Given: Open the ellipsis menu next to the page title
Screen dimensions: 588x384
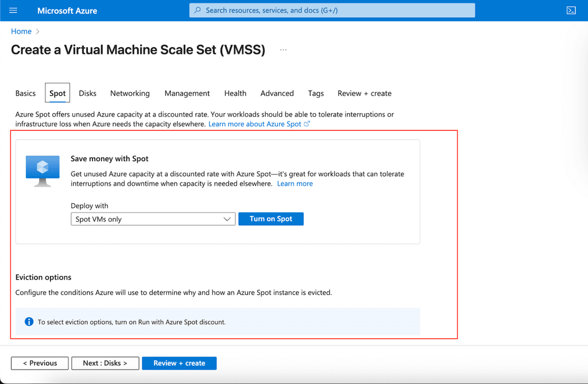Looking at the screenshot, I should 283,50.
